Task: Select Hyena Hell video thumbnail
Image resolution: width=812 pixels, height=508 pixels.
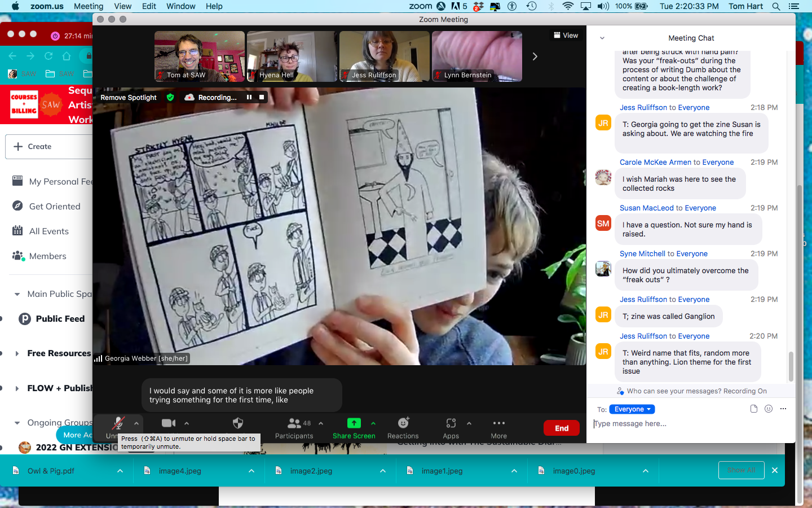Action: pos(292,56)
